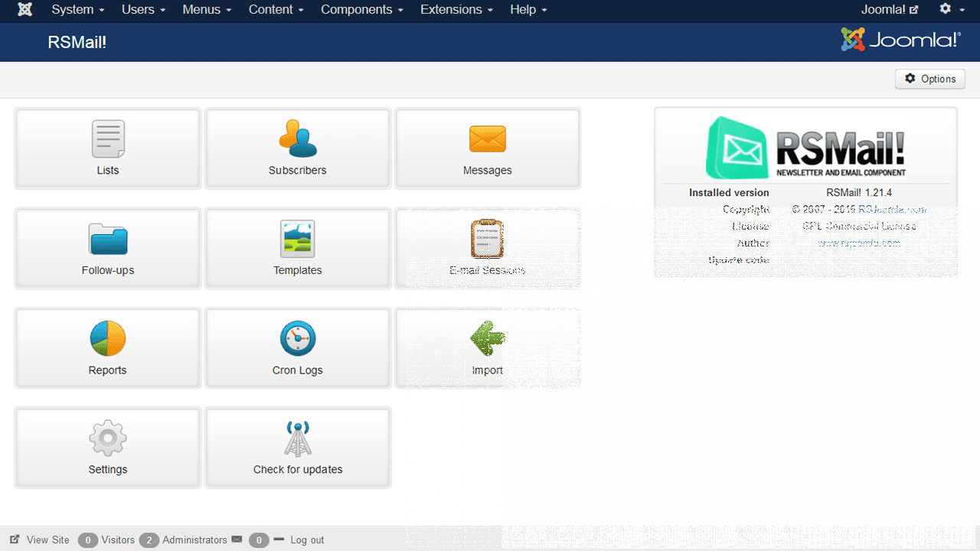
Task: Expand the Extensions dropdown menu
Action: pyautogui.click(x=456, y=10)
